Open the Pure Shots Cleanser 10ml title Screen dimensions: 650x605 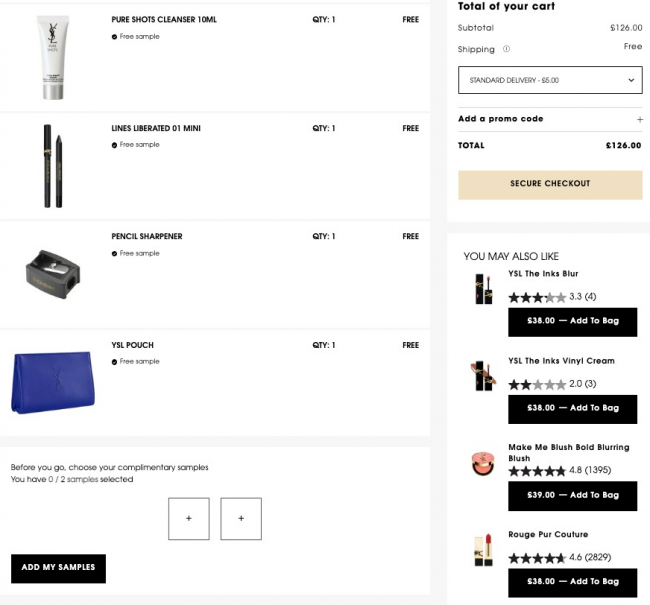(x=163, y=20)
